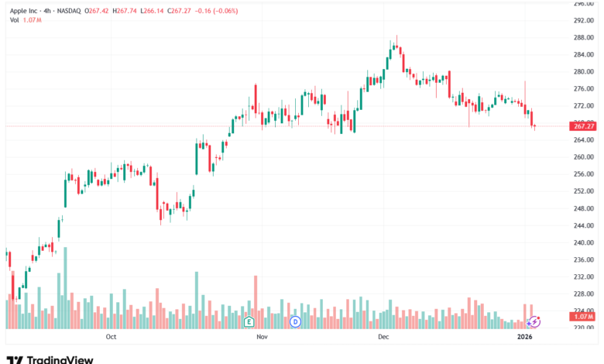Click the Dec label on time axis
Image resolution: width=604 pixels, height=364 pixels.
point(382,337)
